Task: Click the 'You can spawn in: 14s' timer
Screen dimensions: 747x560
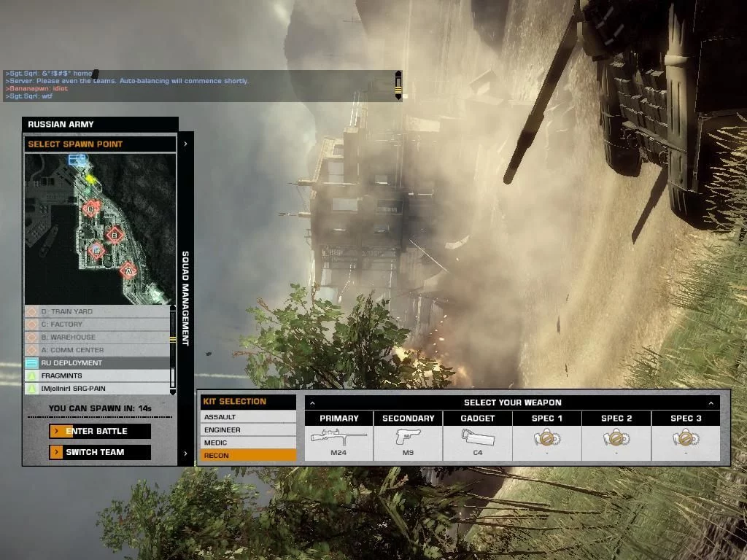Action: coord(100,408)
